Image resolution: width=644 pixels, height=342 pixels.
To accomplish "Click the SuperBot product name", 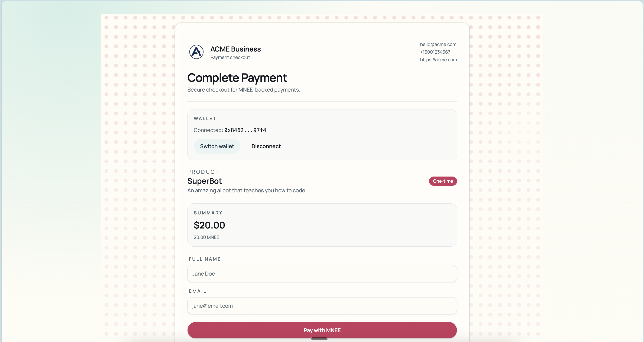I will coord(205,181).
